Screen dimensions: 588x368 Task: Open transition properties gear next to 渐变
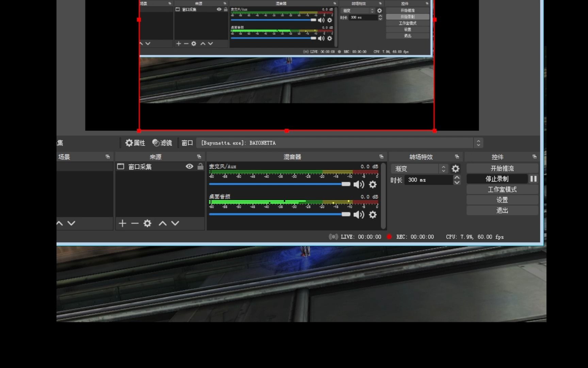(455, 169)
